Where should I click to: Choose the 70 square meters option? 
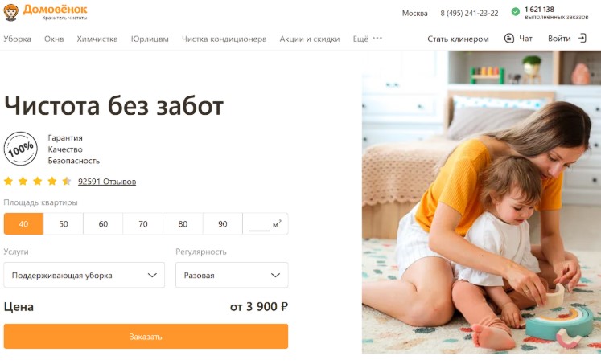(143, 224)
